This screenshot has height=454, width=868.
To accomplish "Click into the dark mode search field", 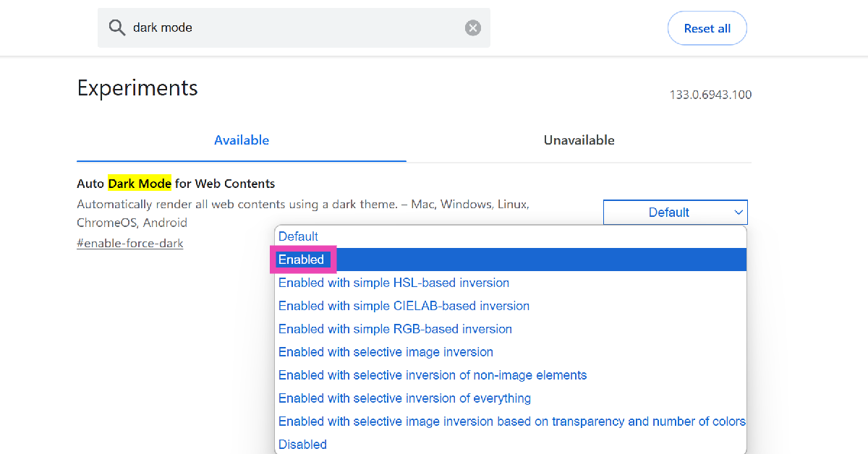I will 289,28.
